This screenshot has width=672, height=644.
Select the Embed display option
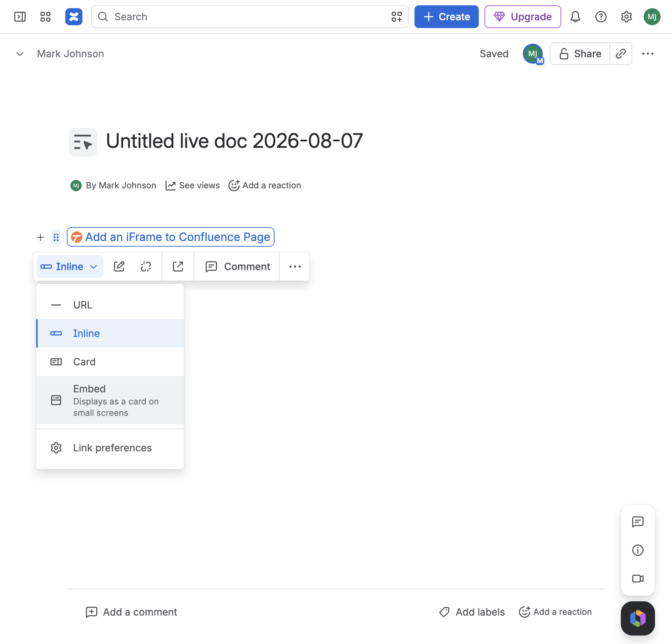[110, 400]
